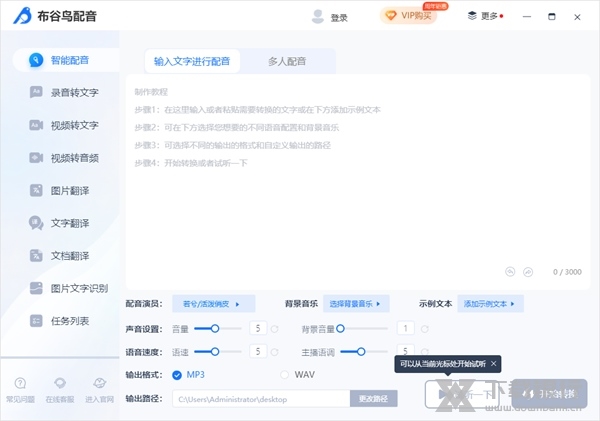The width and height of the screenshot is (600, 421).
Task: Click the 图片翻译 label in sidebar
Action: click(70, 191)
